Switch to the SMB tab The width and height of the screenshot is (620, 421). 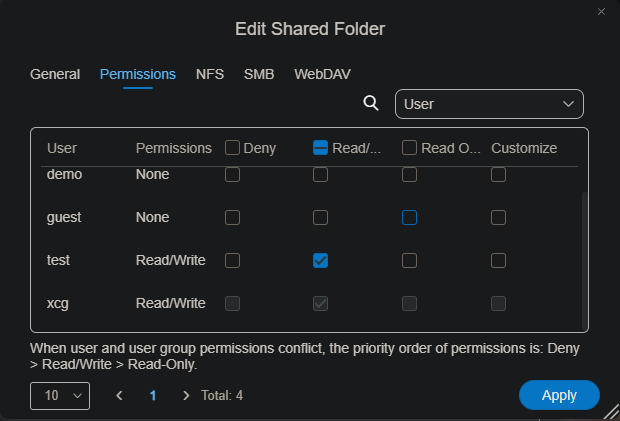click(x=259, y=74)
